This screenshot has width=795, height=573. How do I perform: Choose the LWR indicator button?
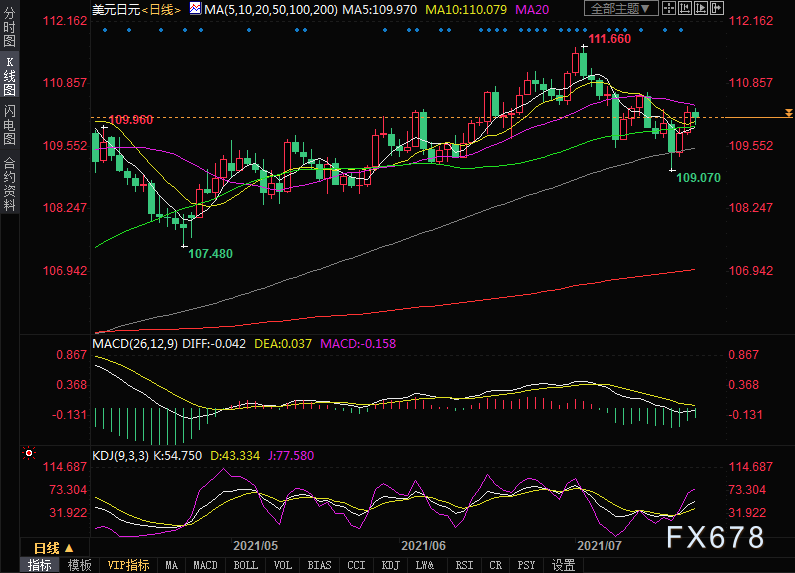point(424,565)
